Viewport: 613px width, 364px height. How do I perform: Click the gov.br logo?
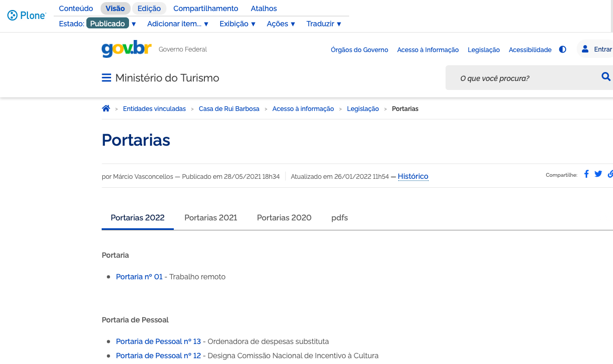(125, 49)
